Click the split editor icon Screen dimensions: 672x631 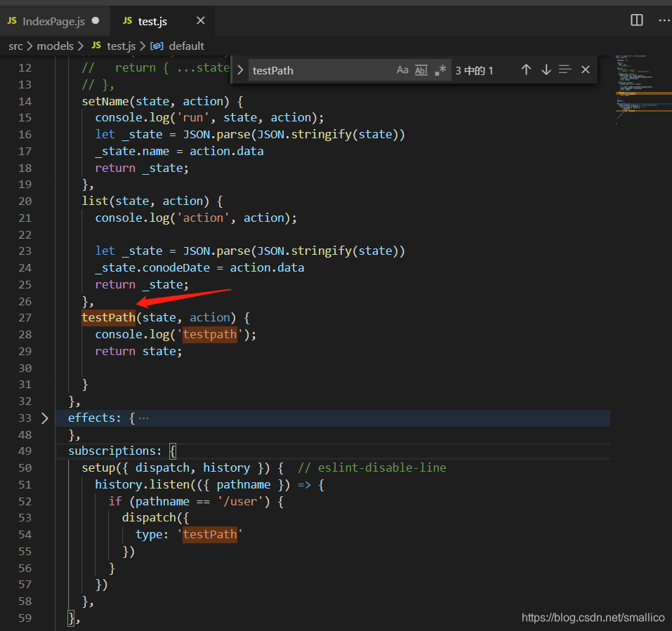click(x=637, y=20)
